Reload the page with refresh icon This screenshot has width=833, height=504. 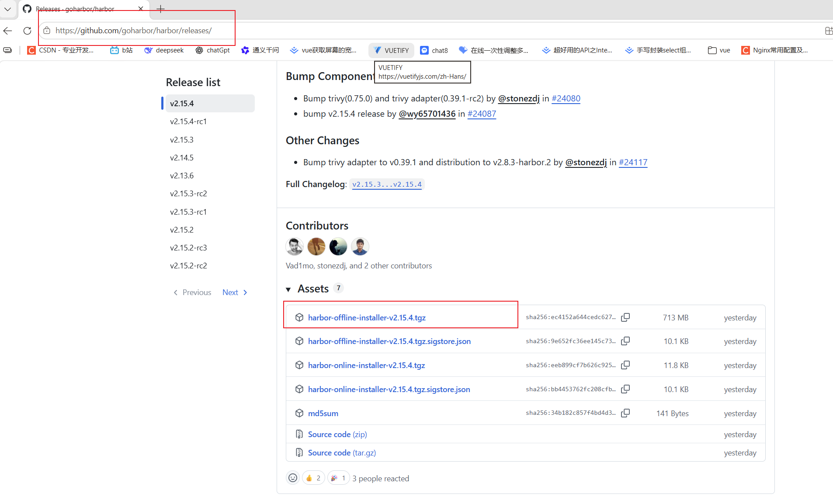27,31
